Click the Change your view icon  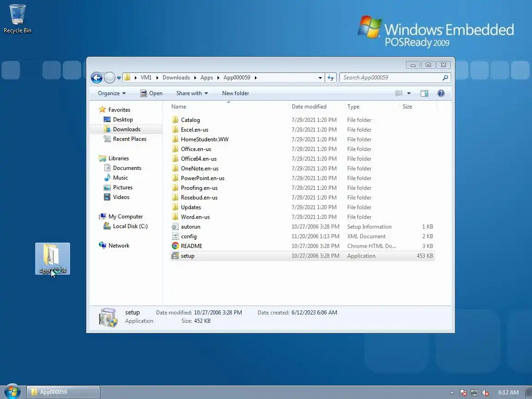(399, 93)
